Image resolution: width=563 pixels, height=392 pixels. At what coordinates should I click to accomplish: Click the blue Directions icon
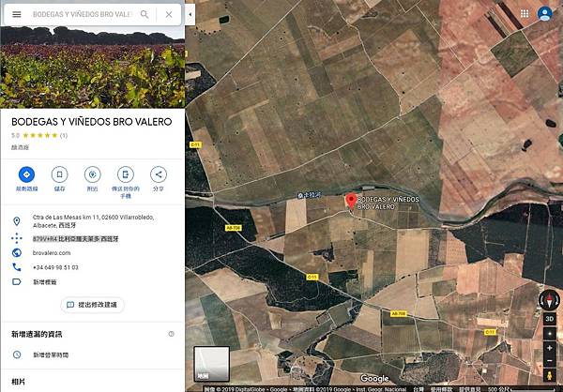(26, 174)
